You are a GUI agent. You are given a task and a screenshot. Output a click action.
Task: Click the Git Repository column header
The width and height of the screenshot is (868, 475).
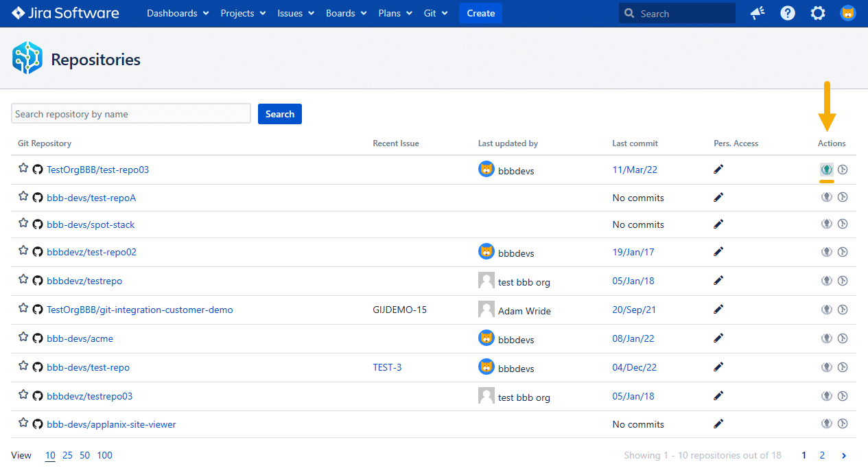coord(45,143)
